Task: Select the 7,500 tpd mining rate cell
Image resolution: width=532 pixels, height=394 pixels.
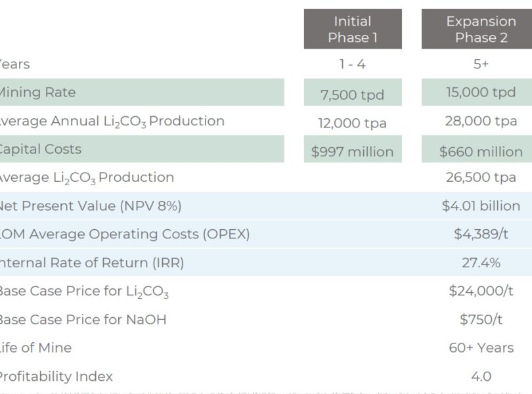Action: coord(353,93)
